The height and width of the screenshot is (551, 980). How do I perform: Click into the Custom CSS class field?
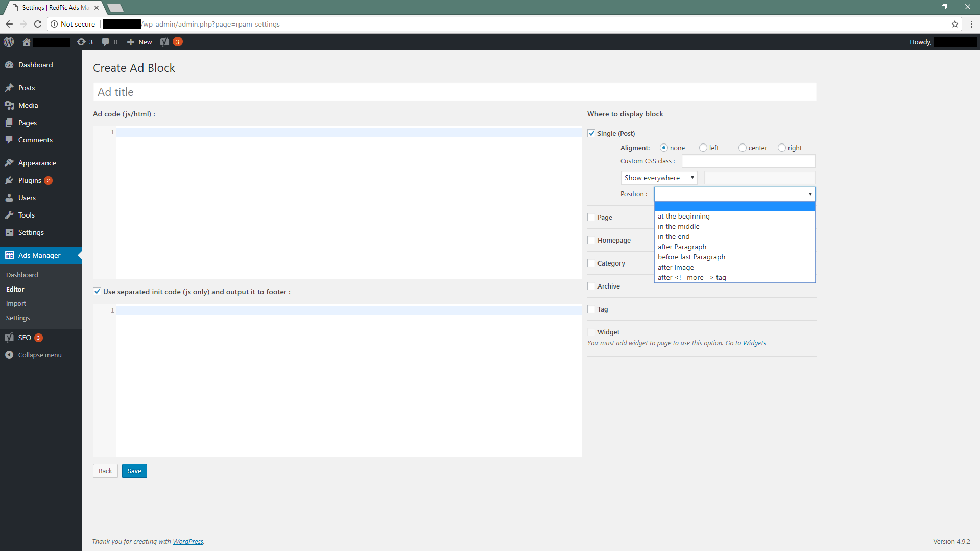click(748, 161)
